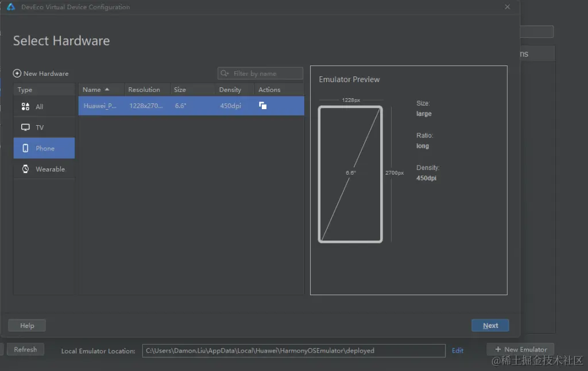The image size is (588, 371).
Task: Click the Type column header
Action: [x=44, y=90]
